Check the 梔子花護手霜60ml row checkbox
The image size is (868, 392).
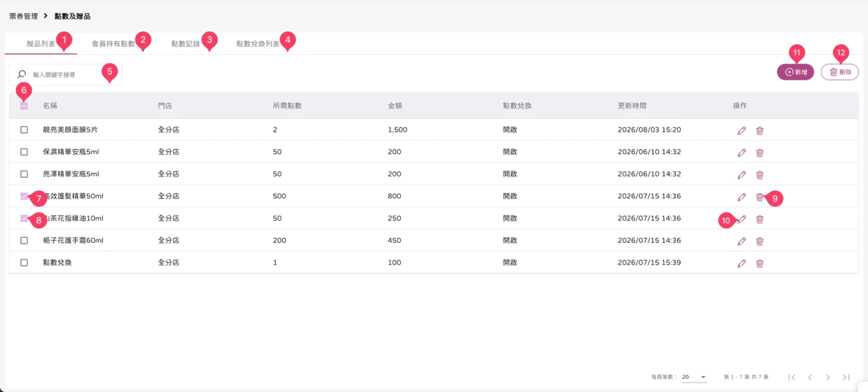[24, 240]
